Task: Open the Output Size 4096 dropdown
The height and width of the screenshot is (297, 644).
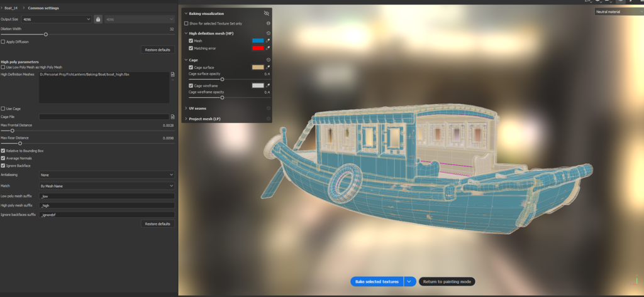Action: pos(57,19)
